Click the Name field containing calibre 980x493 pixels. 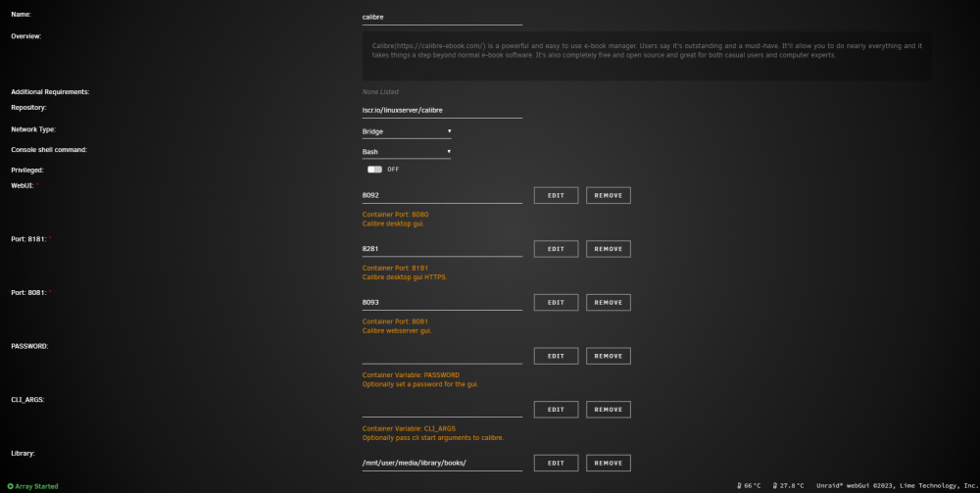[x=442, y=17]
